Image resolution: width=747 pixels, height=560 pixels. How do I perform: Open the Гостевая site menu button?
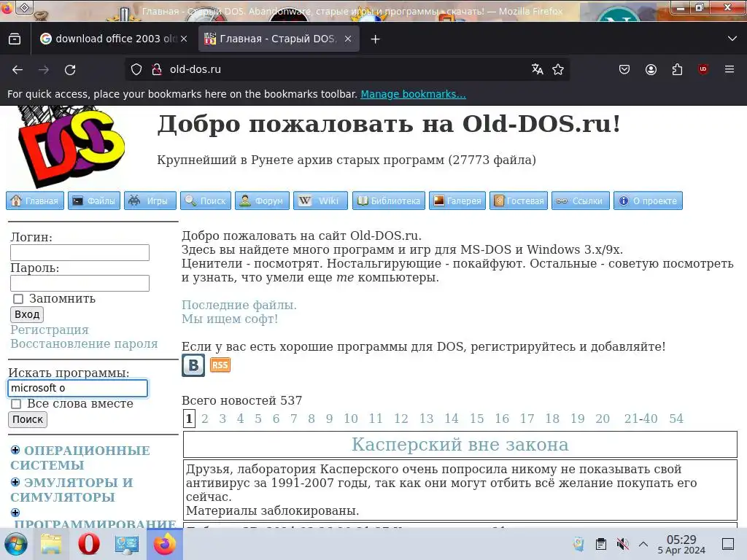coord(519,201)
